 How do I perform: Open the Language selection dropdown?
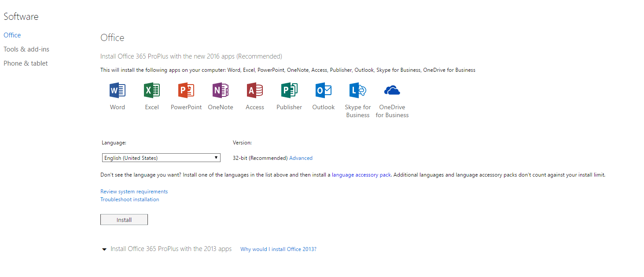[x=161, y=157]
